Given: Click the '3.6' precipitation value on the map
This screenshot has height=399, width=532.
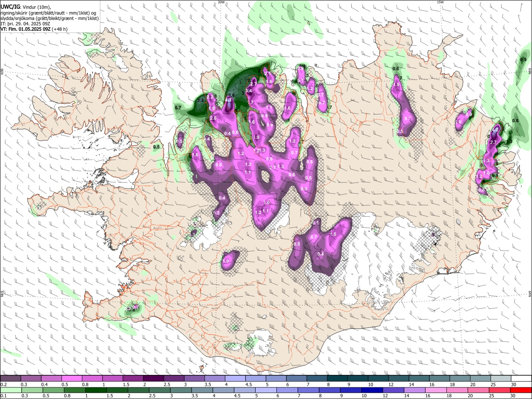Looking at the screenshot, I should click(232, 95).
